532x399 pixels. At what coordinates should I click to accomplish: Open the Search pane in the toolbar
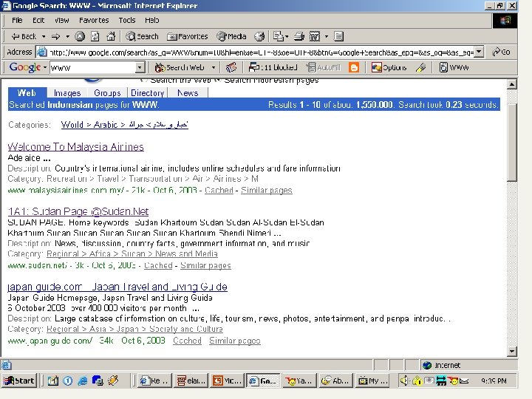[142, 36]
